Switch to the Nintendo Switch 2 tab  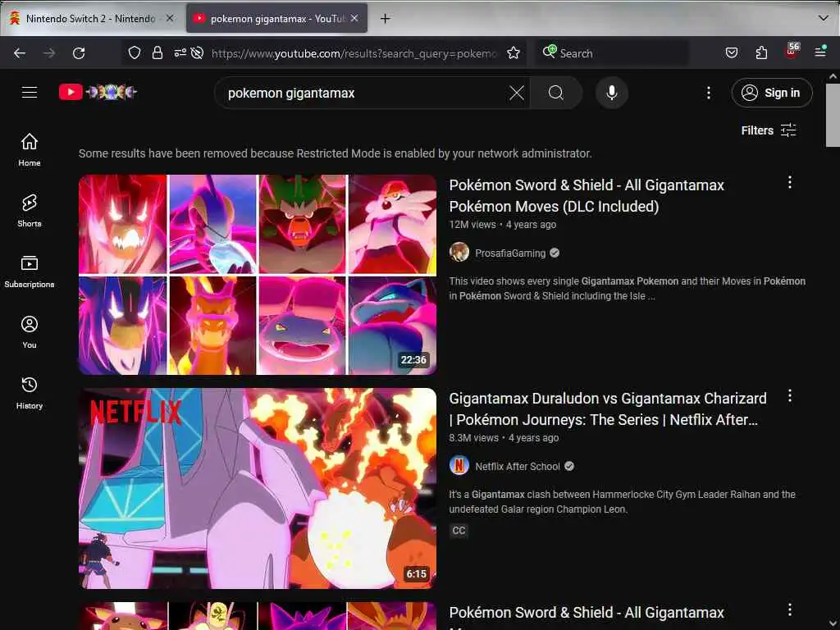(x=91, y=18)
